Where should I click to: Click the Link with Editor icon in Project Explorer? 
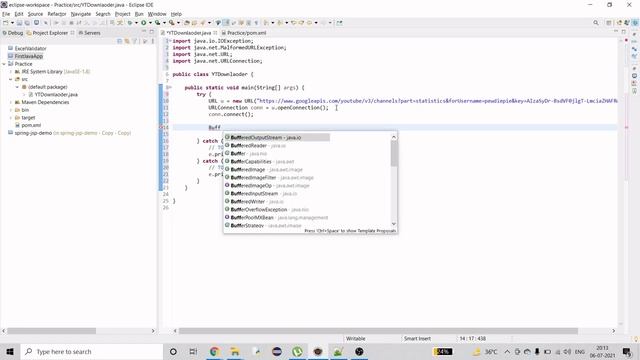[127, 41]
